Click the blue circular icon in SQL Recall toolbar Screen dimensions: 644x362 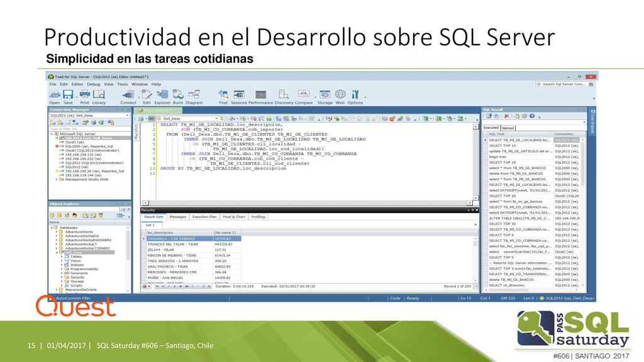pos(531,116)
